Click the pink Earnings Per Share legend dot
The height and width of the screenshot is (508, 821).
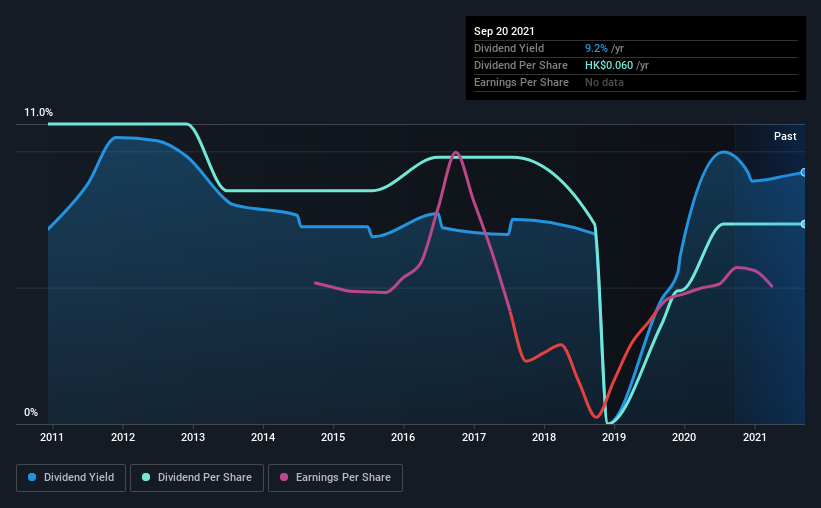tap(284, 477)
